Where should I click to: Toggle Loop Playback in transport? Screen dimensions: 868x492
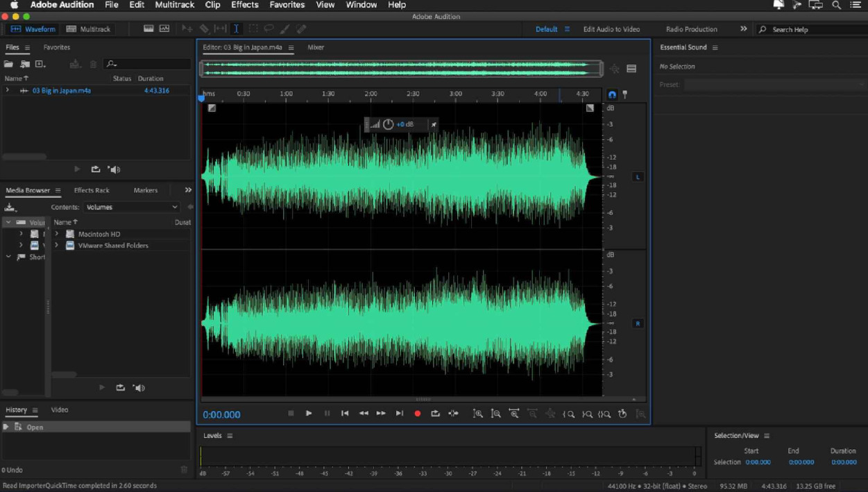[x=435, y=413]
